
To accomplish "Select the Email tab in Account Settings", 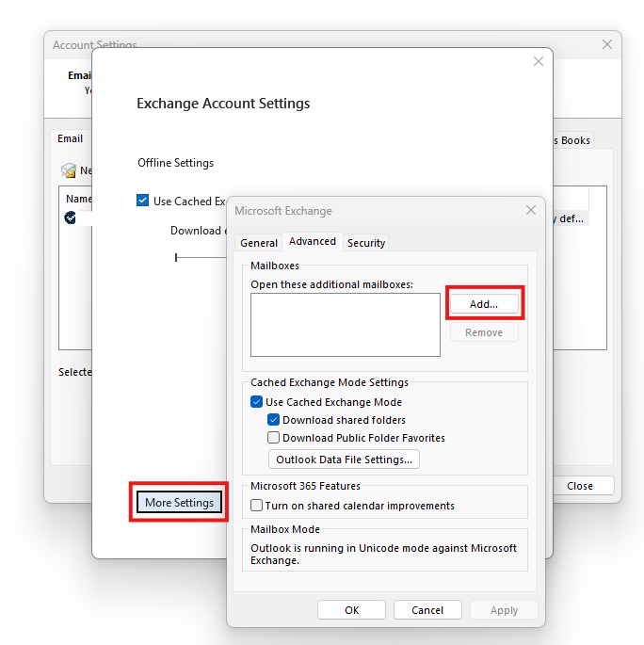I will [71, 138].
